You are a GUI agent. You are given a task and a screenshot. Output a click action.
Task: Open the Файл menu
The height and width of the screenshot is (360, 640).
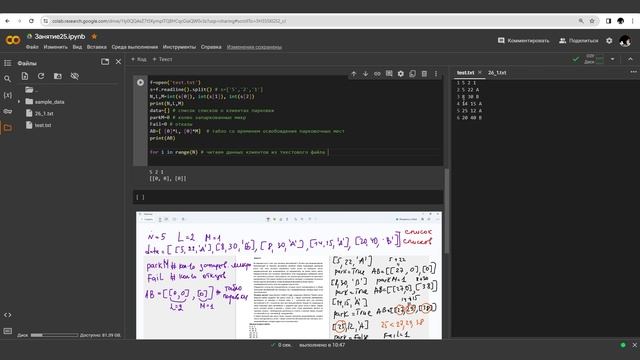(x=32, y=47)
